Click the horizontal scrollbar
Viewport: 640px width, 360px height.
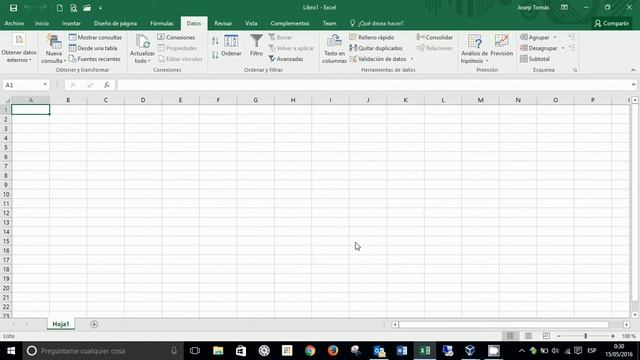click(503, 324)
